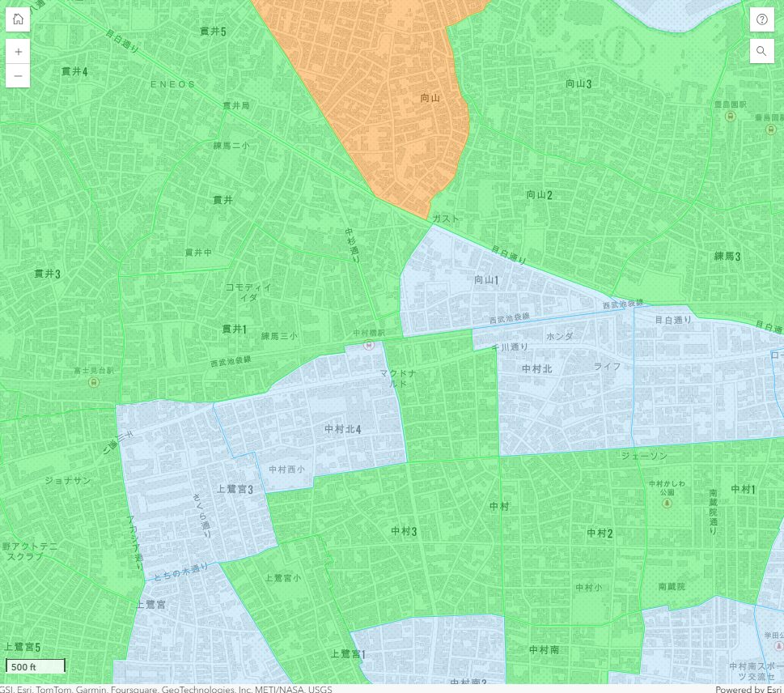Image resolution: width=784 pixels, height=693 pixels.
Task: Open the Powered by Esri link
Action: [748, 689]
